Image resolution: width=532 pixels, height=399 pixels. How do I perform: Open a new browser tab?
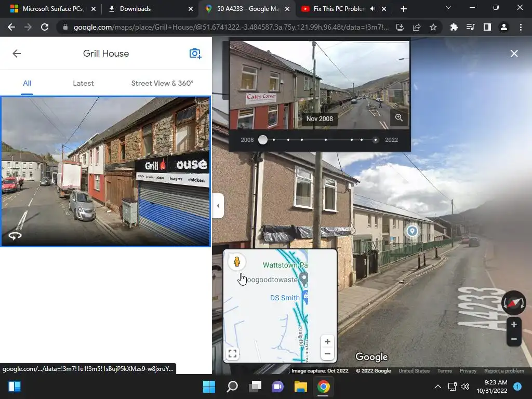pos(403,9)
